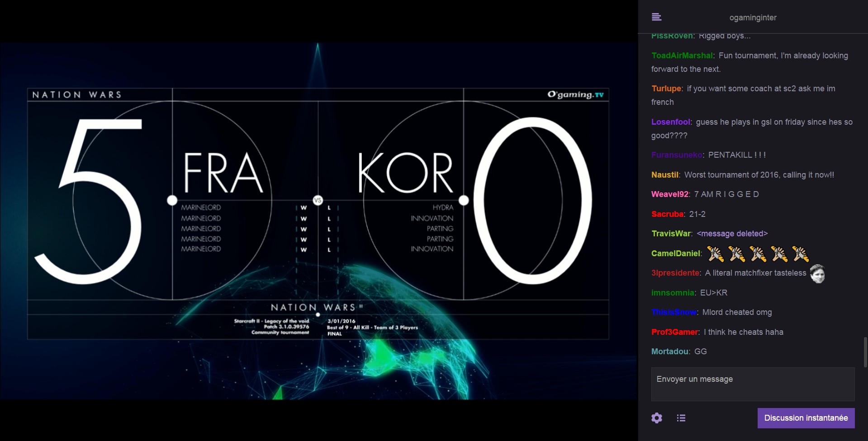Click the username Naustil in chat
Screen dimensions: 868x441
[664, 175]
